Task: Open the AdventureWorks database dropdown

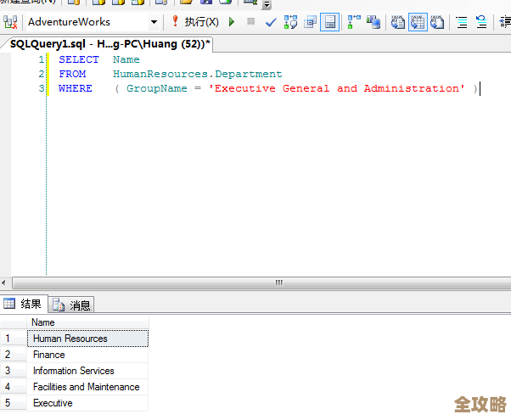Action: pyautogui.click(x=154, y=22)
